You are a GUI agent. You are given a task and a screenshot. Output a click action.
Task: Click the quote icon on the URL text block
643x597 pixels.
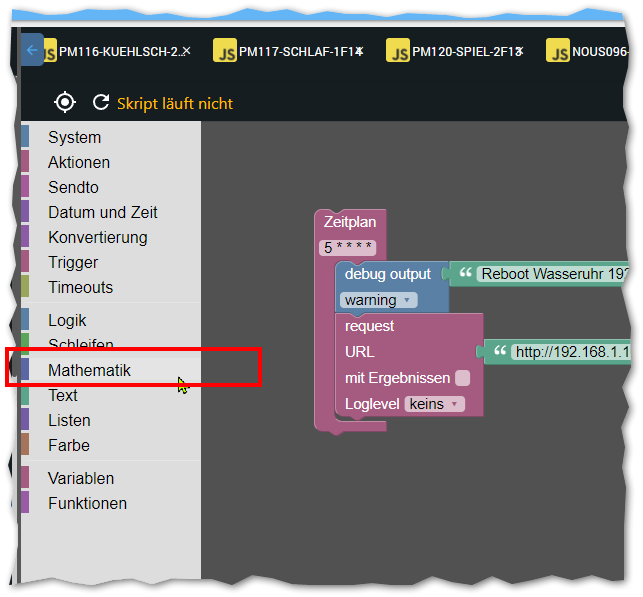(x=497, y=351)
